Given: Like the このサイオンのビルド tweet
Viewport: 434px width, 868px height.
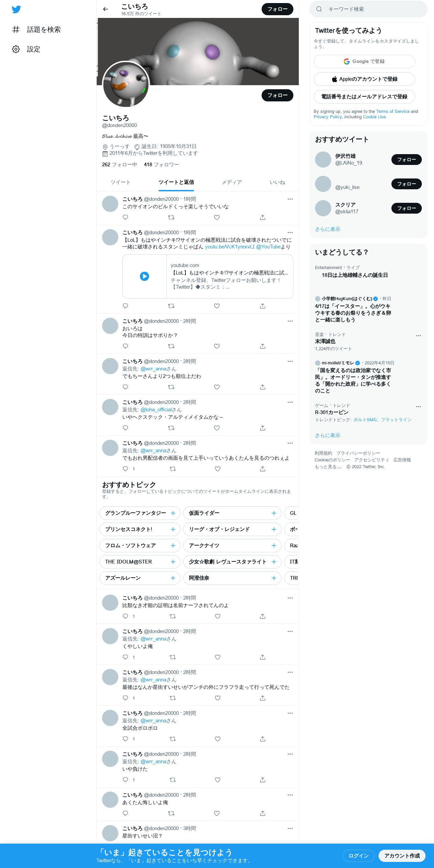Looking at the screenshot, I should point(217,217).
